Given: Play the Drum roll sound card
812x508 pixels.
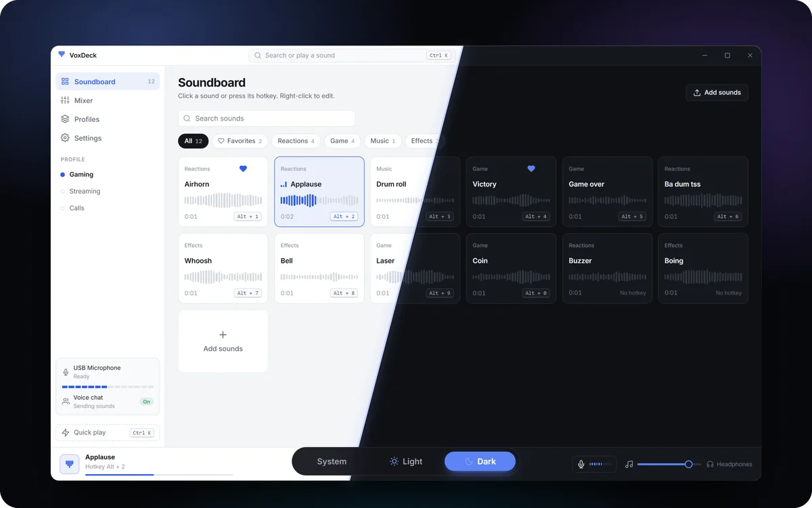Looking at the screenshot, I should pos(415,192).
